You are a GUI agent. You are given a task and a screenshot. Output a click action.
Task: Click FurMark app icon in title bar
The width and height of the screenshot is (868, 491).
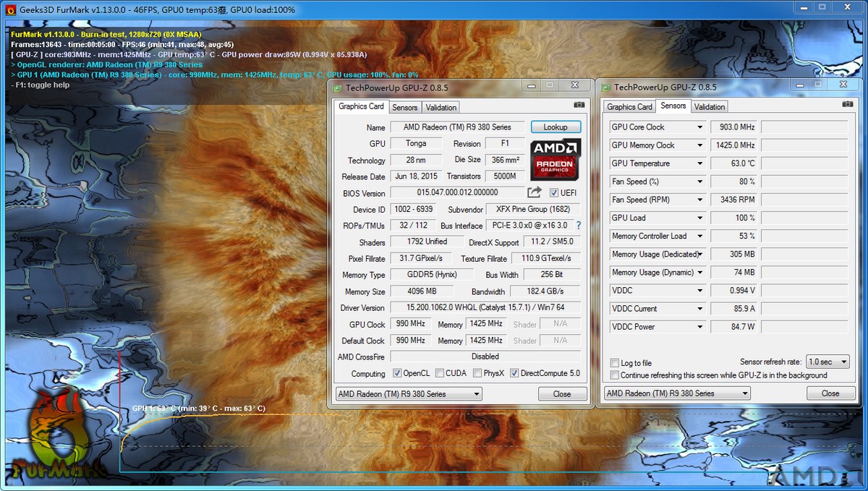(x=10, y=10)
